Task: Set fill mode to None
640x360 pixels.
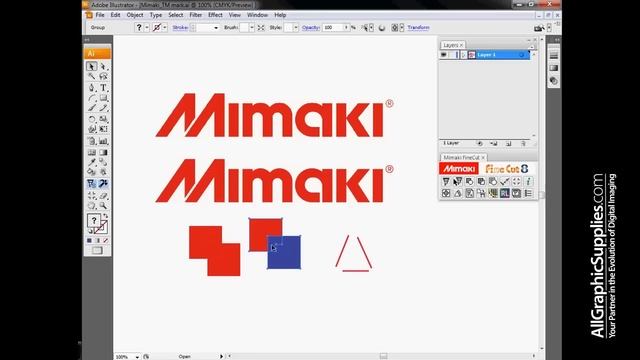Action: point(106,240)
